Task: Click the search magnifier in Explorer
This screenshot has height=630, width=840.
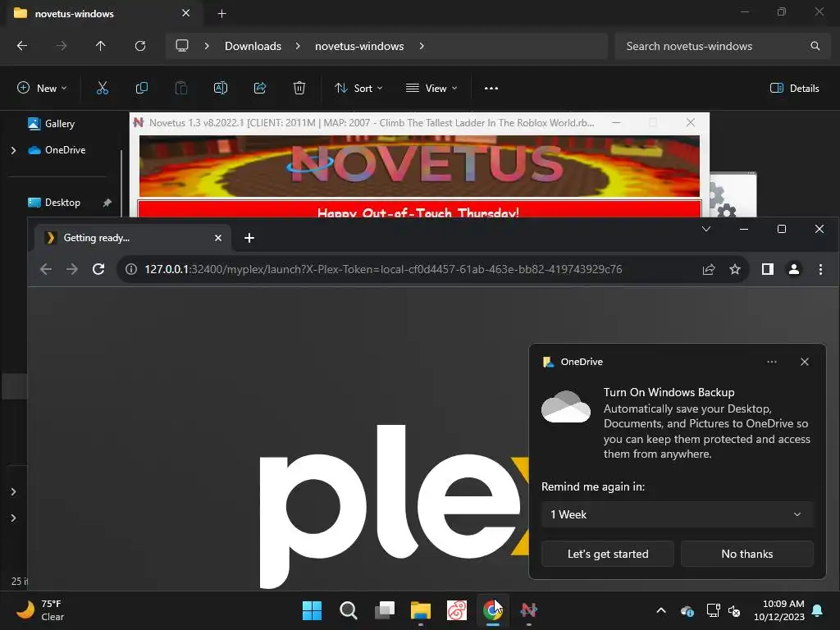Action: [815, 46]
